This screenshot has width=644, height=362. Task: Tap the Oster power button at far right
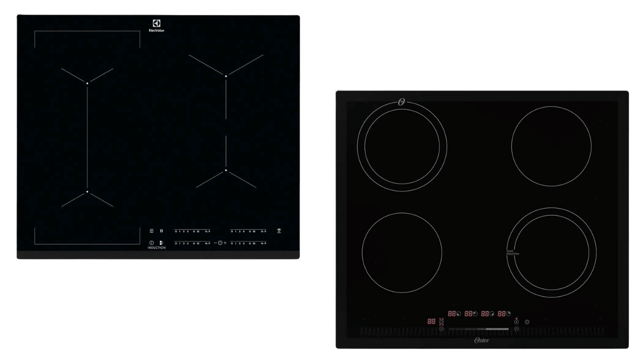click(527, 322)
